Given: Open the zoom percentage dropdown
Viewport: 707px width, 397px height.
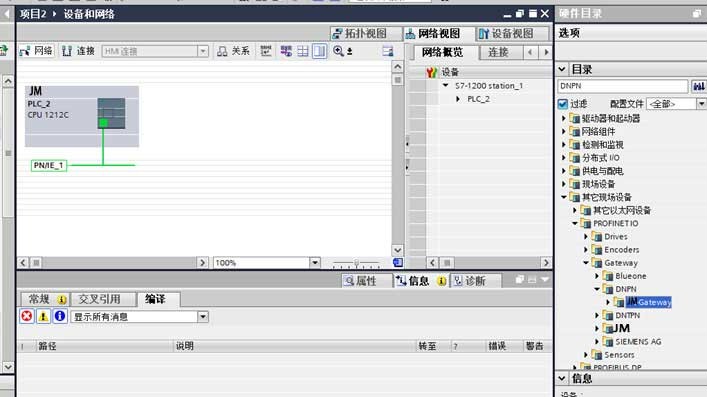Looking at the screenshot, I should [x=315, y=263].
